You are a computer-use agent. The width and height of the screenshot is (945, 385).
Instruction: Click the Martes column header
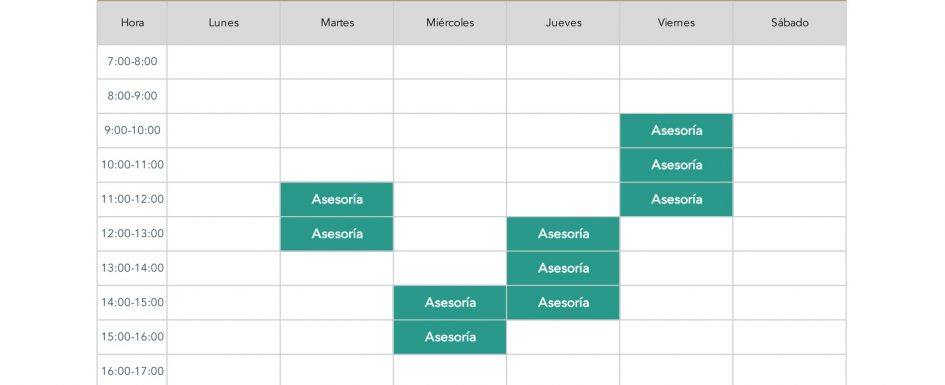[337, 23]
